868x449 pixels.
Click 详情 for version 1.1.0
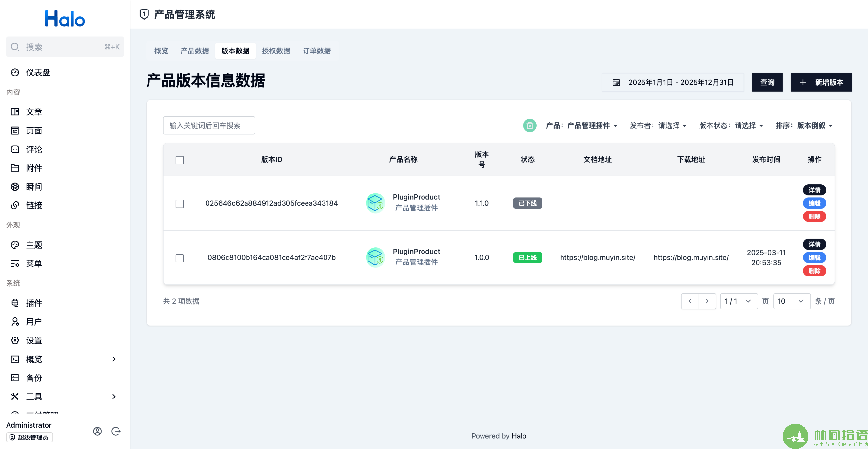815,190
